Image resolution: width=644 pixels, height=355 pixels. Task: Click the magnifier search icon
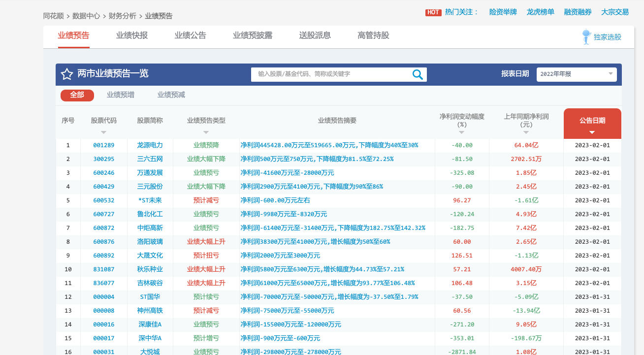[418, 74]
